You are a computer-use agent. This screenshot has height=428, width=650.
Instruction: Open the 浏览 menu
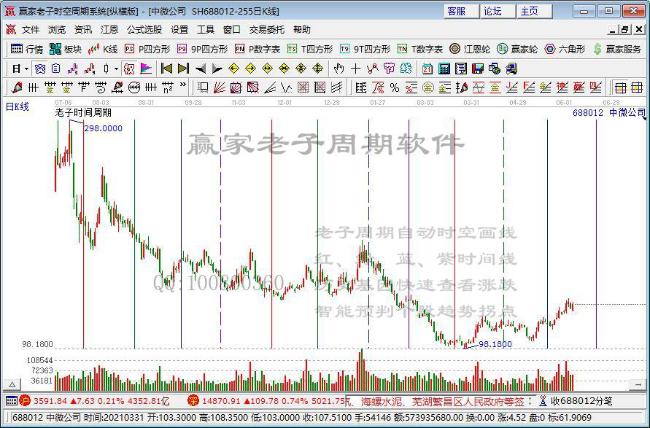[57, 30]
